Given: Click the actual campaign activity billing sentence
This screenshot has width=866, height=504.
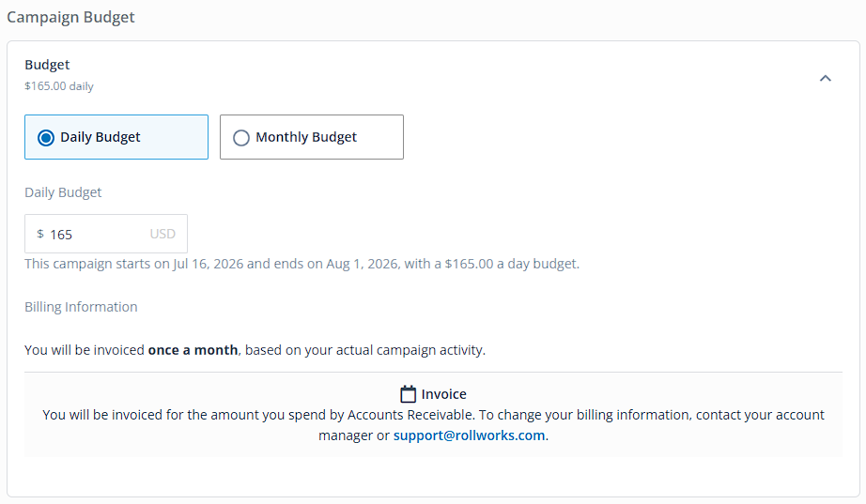Looking at the screenshot, I should coord(255,350).
